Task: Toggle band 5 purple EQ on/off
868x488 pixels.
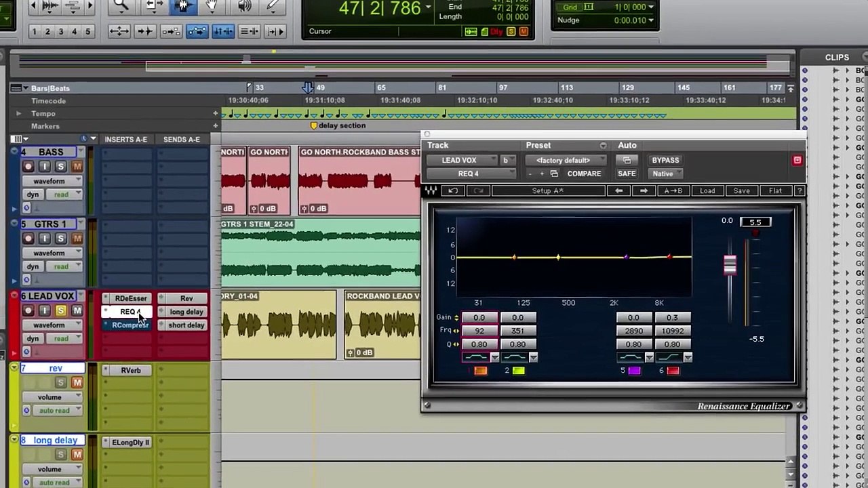Action: click(635, 371)
